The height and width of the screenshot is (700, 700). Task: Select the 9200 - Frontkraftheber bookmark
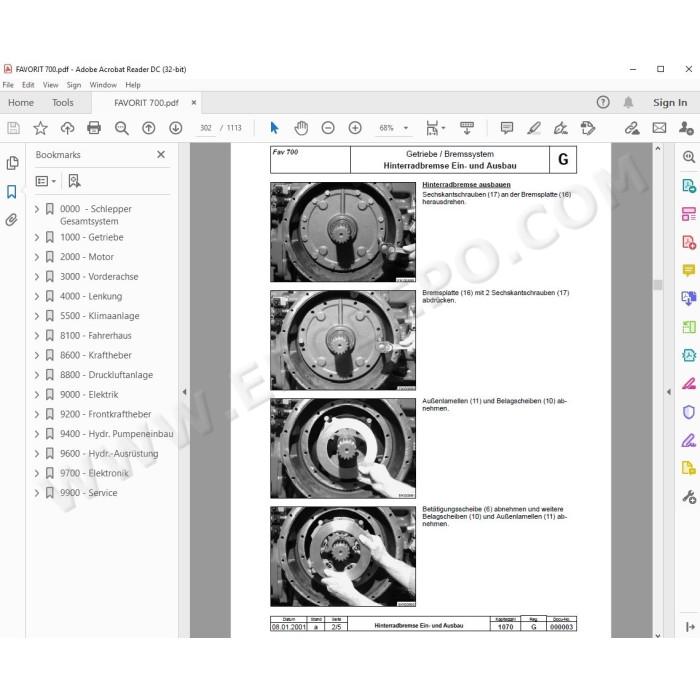(106, 414)
